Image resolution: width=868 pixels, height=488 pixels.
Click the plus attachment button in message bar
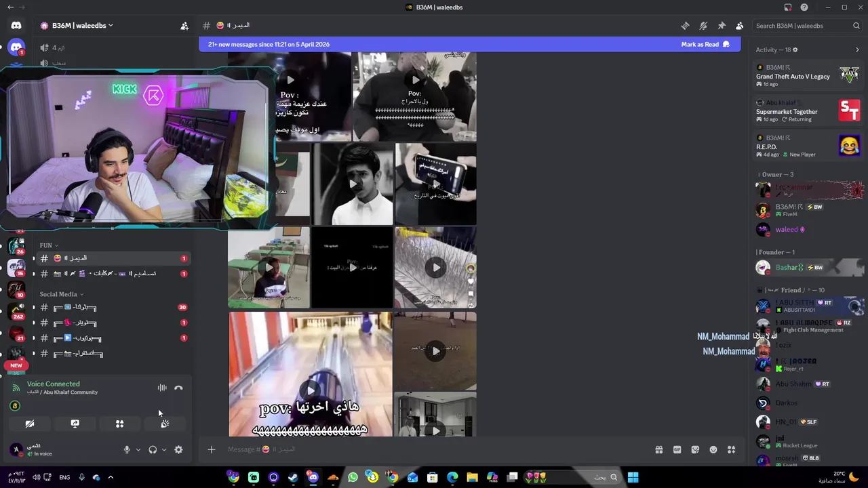(211, 449)
